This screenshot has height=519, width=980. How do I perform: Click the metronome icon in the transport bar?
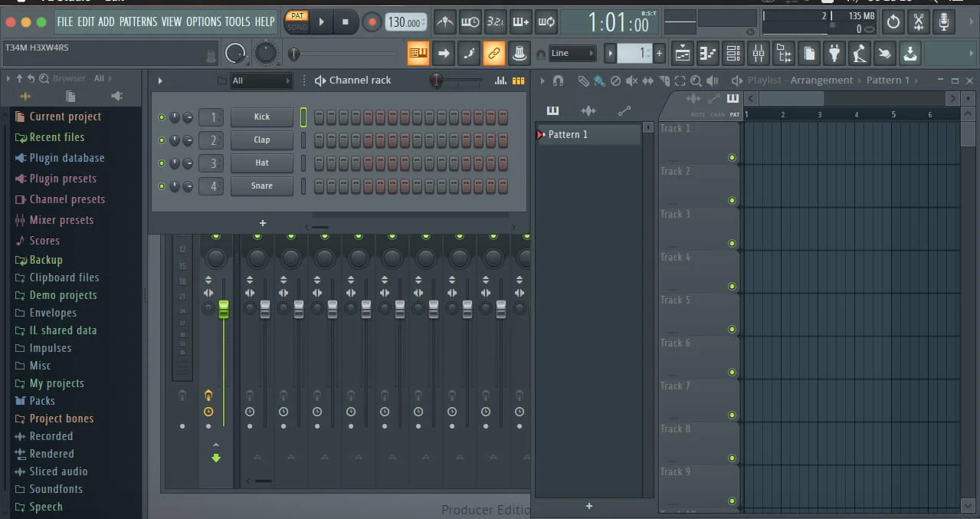tap(444, 22)
